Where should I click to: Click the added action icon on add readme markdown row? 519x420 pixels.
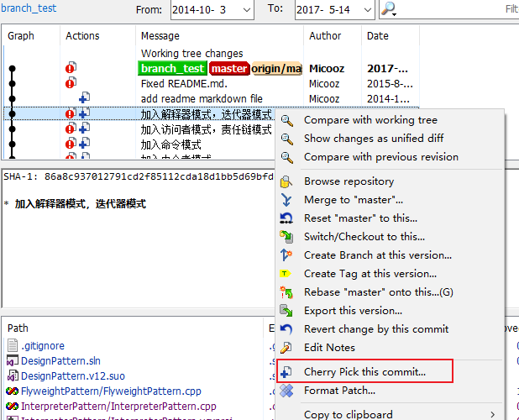click(85, 98)
